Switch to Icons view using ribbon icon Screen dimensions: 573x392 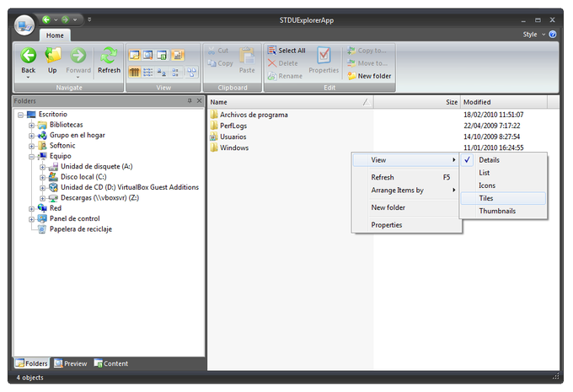pos(162,72)
